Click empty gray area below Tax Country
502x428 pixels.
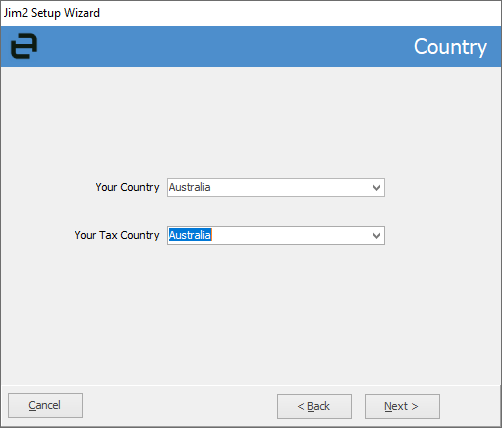tap(251, 313)
